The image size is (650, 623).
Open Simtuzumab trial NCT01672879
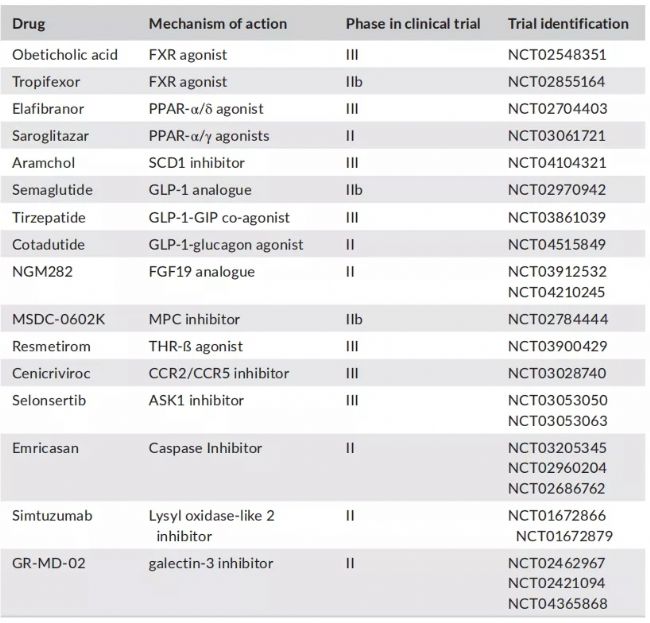tap(564, 534)
